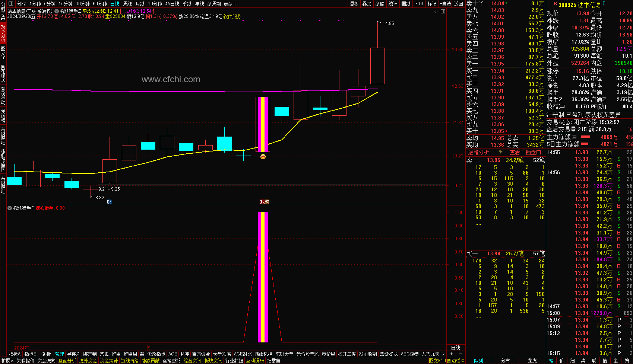Click the 软件服务 link

(x=232, y=16)
